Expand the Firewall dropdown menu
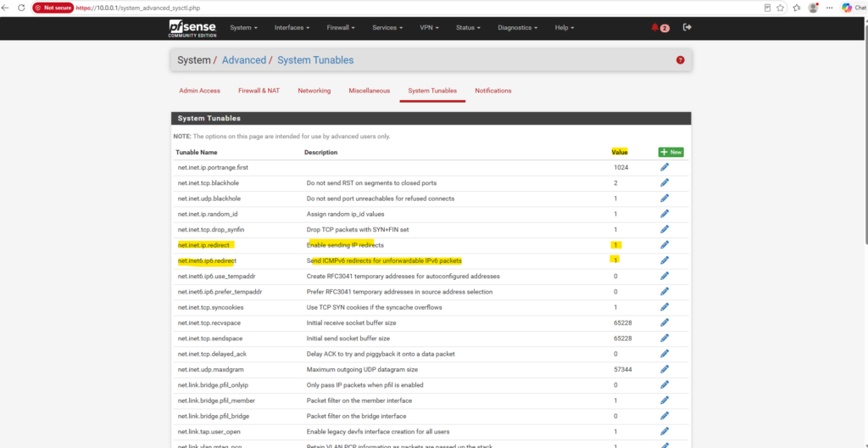This screenshot has width=868, height=448. (x=341, y=28)
